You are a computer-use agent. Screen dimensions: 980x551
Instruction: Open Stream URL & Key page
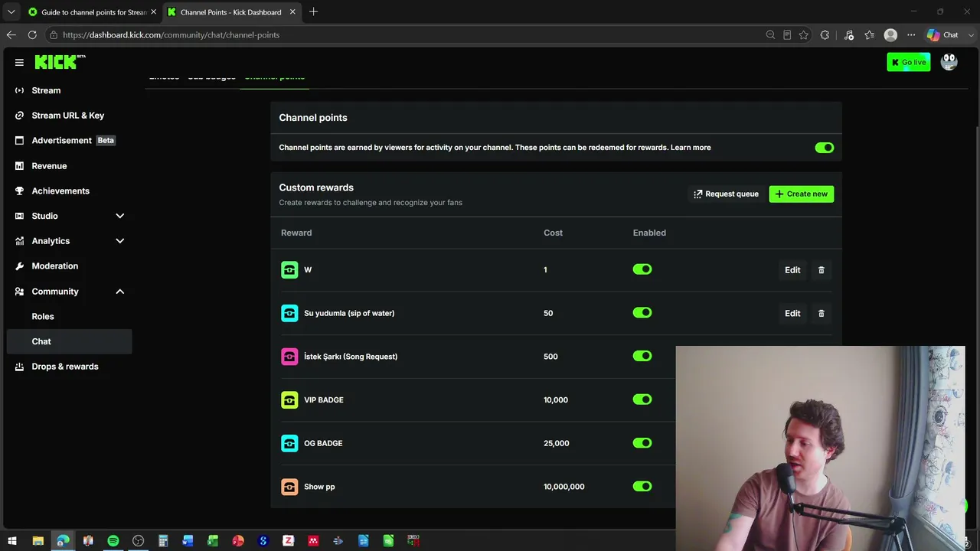pos(69,116)
